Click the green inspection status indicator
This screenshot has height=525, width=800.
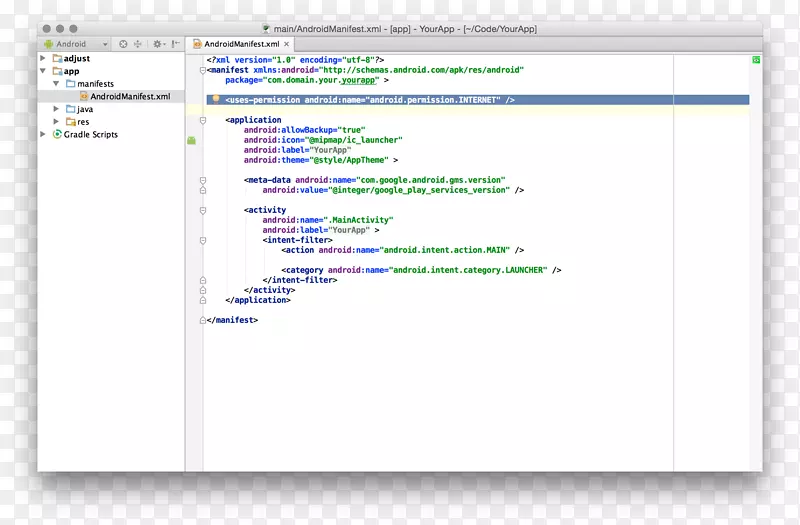(x=756, y=60)
